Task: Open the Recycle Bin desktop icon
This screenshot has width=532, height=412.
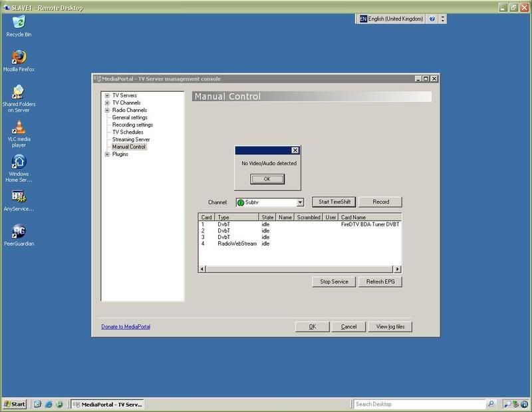Action: click(x=19, y=23)
